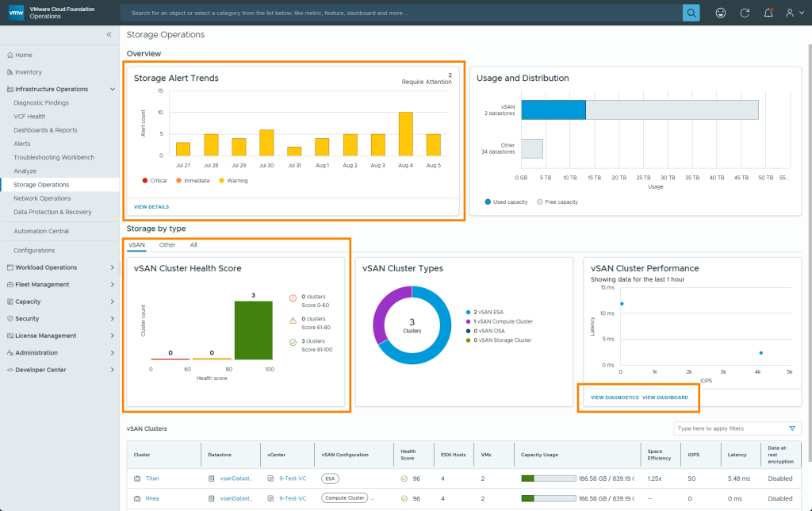
Task: Click the Home icon in sidebar
Action: point(10,55)
